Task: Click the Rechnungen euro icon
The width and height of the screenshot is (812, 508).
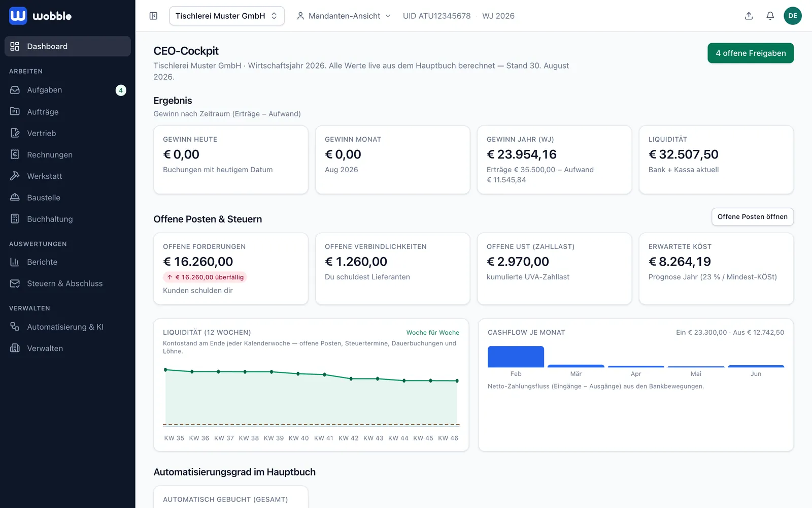Action: [15, 154]
